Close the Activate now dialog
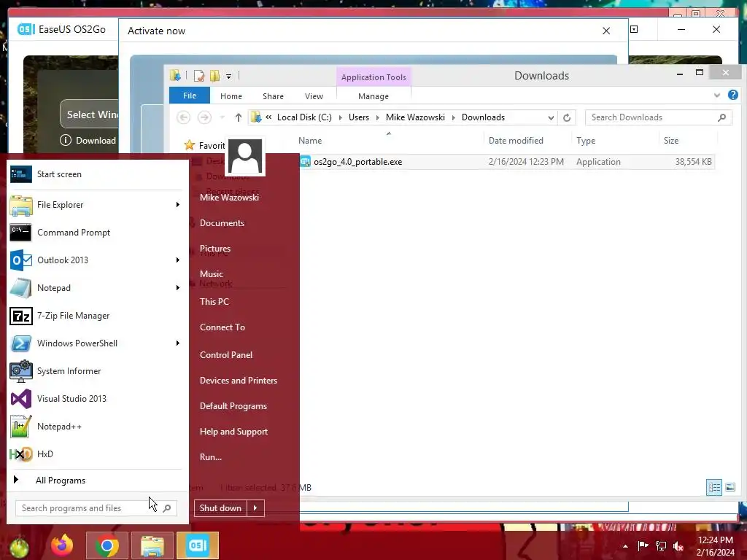The height and width of the screenshot is (560, 747). pos(606,31)
